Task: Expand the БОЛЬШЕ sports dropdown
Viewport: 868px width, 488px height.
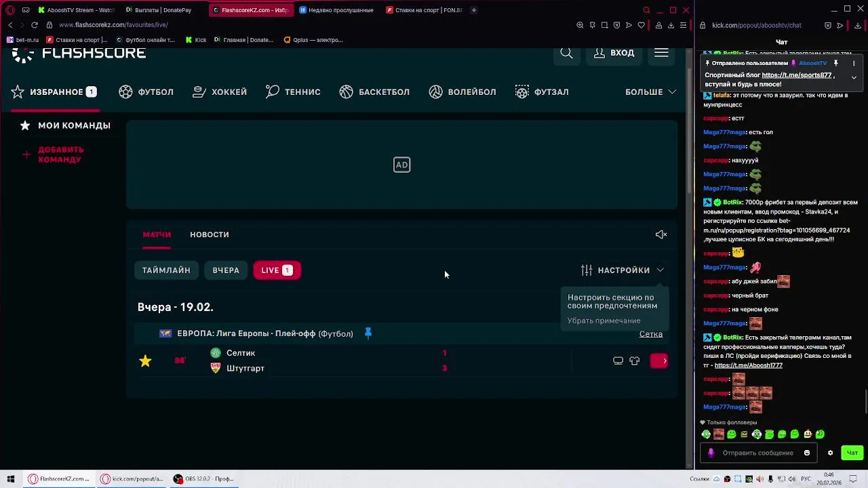Action: 650,91
